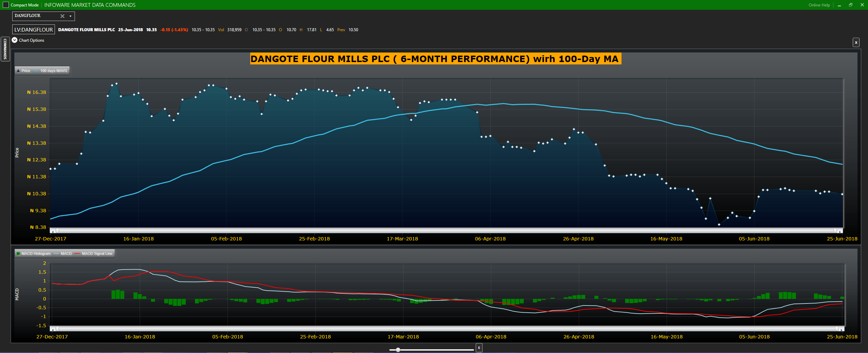
Task: Click the 16-May-2018 date on the MACD axis
Action: pos(667,337)
